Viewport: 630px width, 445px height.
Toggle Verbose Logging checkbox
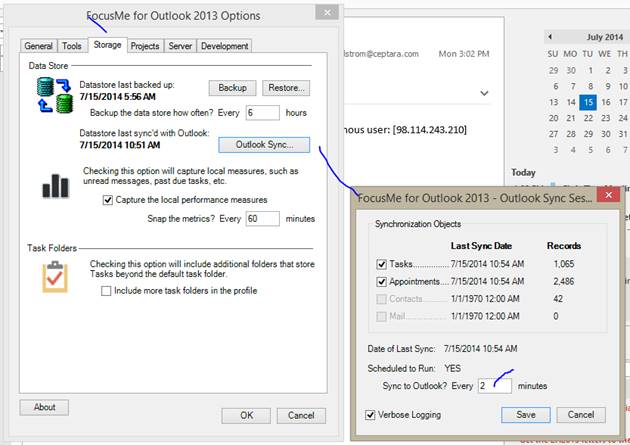click(x=370, y=415)
